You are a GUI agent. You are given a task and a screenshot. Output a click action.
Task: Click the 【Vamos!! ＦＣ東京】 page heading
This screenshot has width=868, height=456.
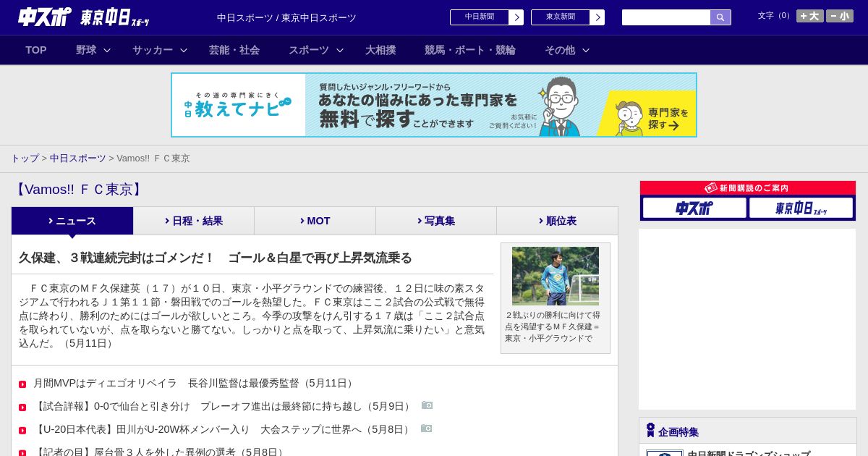(x=80, y=190)
